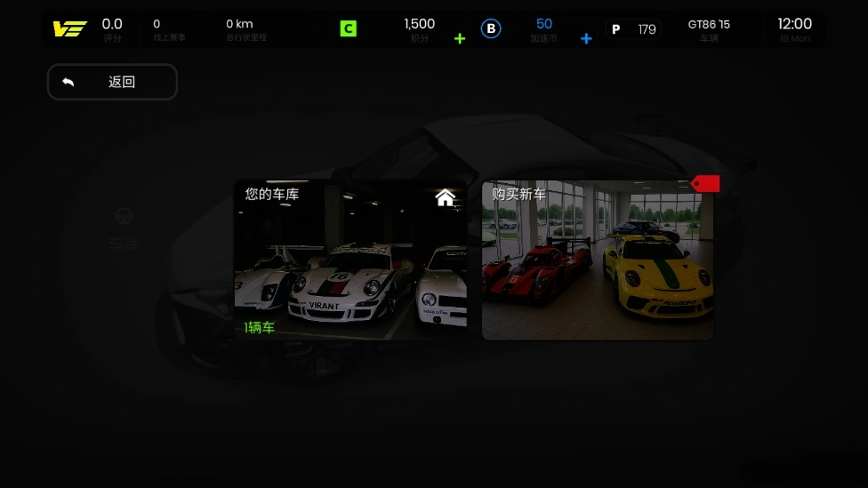Click the 12:00 clock display
The image size is (868, 488).
794,29
